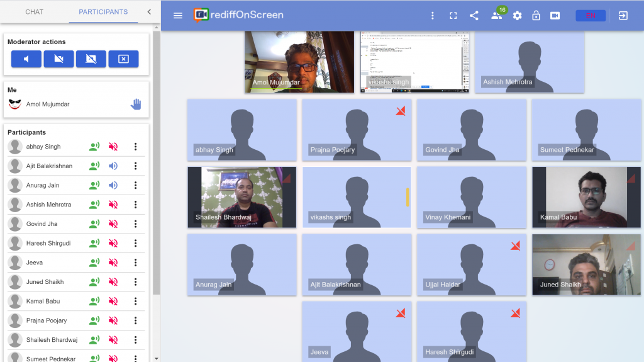Open options menu for Juned Shaikh
644x362 pixels.
(x=136, y=282)
